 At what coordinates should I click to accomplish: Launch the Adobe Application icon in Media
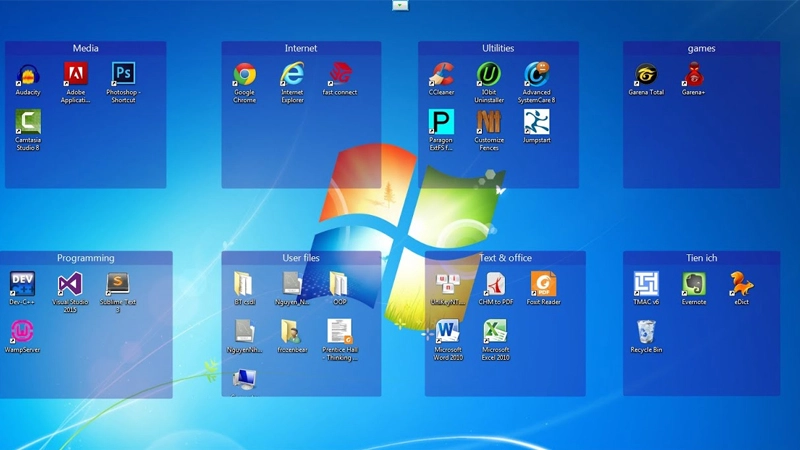(x=76, y=74)
